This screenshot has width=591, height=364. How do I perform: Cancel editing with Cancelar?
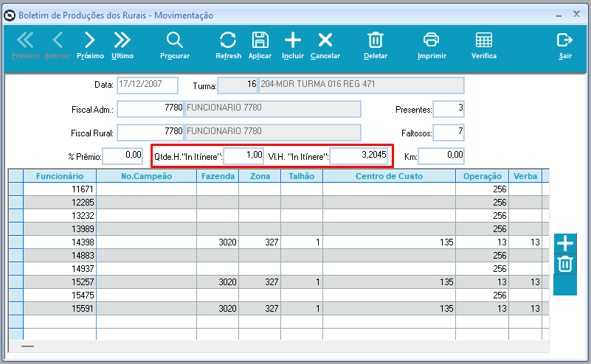325,46
